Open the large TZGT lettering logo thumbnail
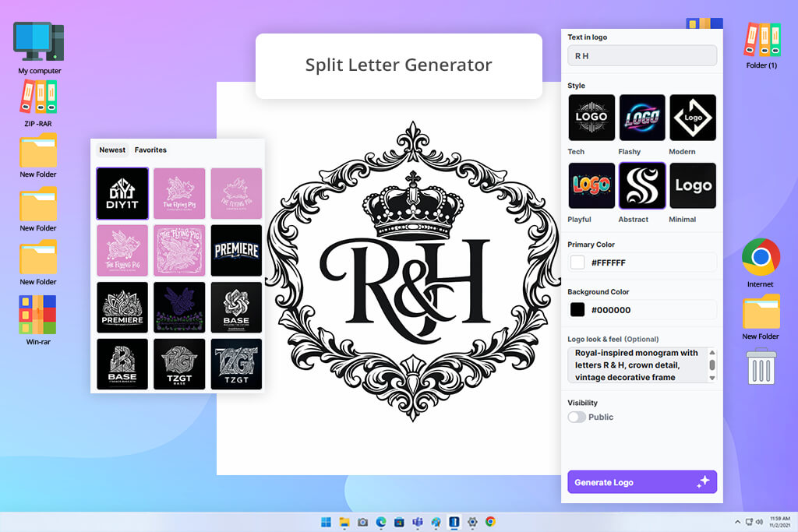The image size is (798, 532). coord(236,365)
